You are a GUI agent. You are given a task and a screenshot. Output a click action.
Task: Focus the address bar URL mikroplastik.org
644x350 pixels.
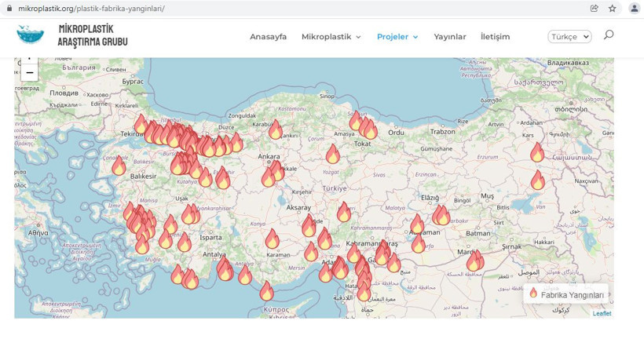click(91, 8)
